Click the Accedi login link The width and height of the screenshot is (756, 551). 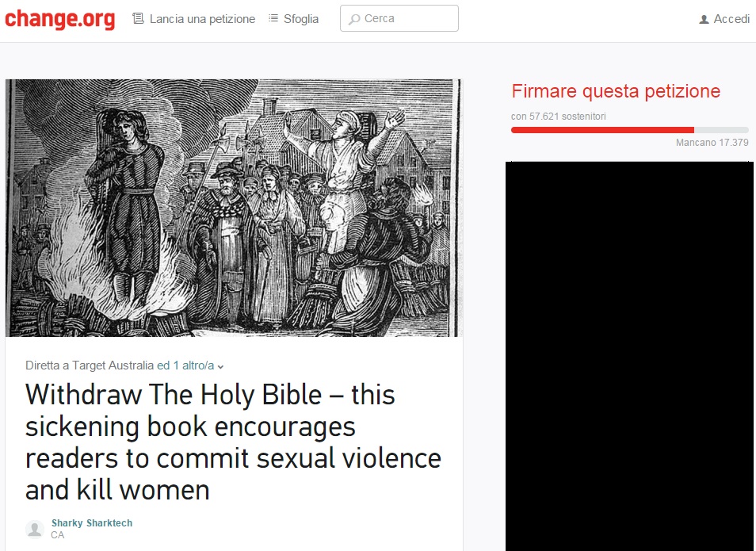[731, 19]
